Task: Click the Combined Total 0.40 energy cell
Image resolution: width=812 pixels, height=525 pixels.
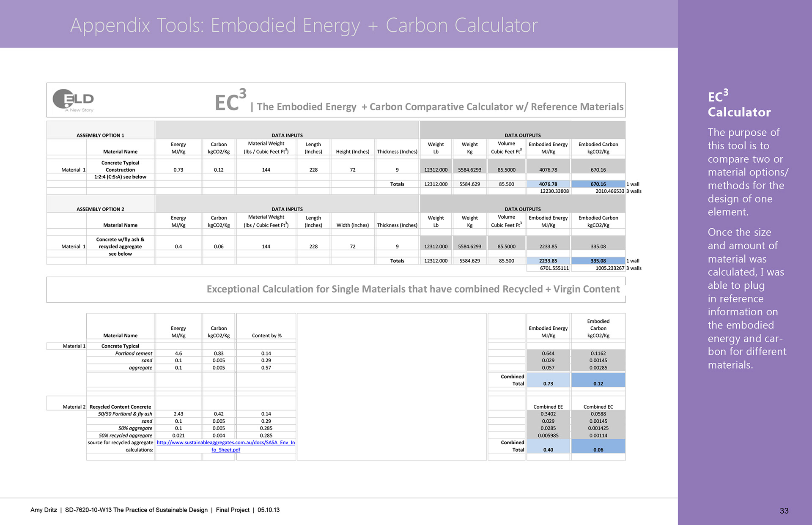Action: [548, 446]
